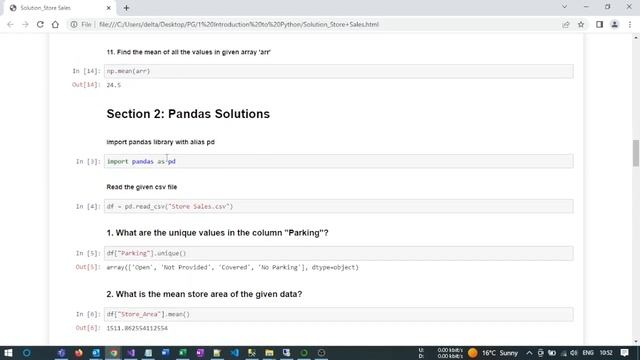Click the array output of unique Parking values

[233, 267]
